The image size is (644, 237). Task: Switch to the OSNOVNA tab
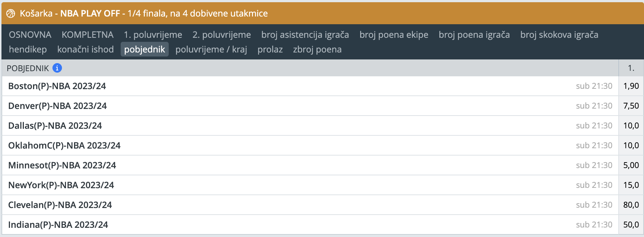pyautogui.click(x=30, y=35)
